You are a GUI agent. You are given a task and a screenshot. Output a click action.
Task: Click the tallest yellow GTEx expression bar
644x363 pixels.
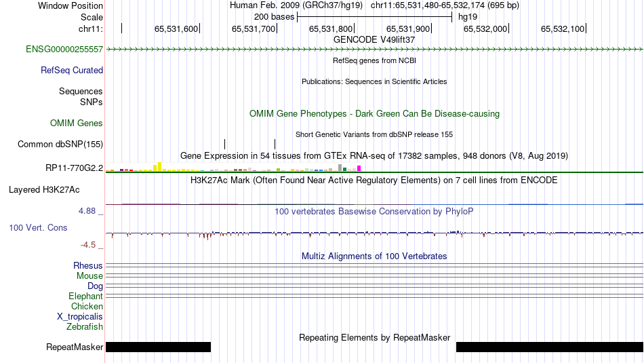point(160,166)
